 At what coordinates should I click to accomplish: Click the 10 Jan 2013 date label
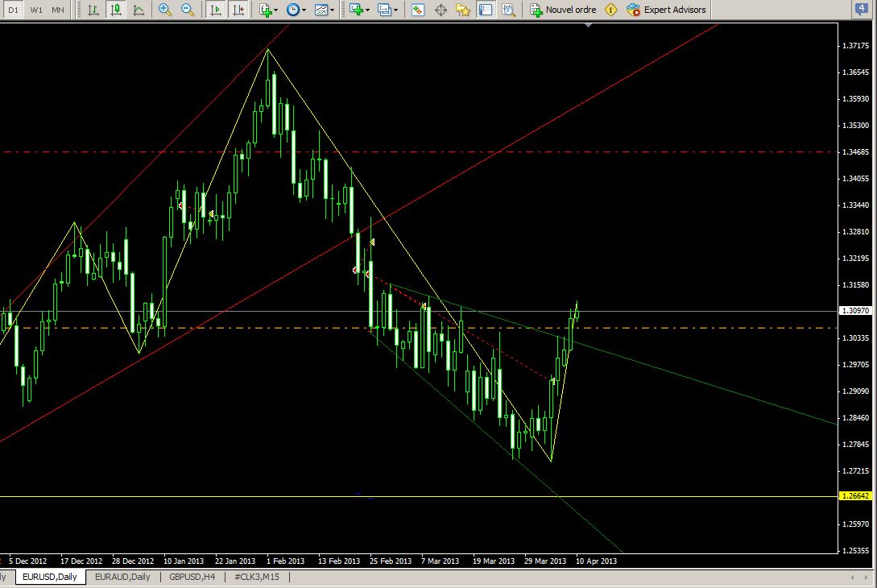(184, 561)
